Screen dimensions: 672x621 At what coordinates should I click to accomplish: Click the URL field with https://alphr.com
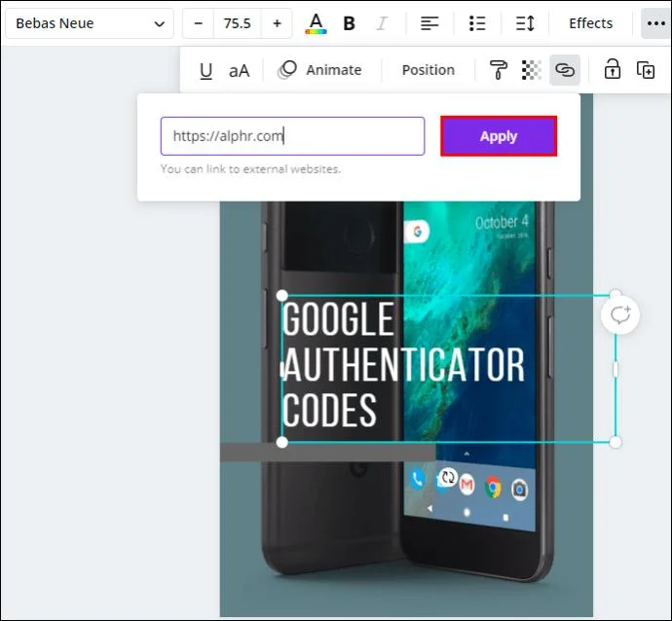pos(293,136)
